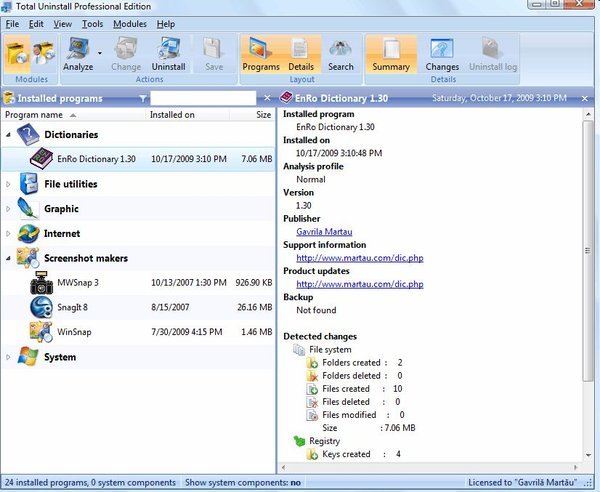Toggle the Programs layout pane
The width and height of the screenshot is (600, 492).
(x=261, y=52)
